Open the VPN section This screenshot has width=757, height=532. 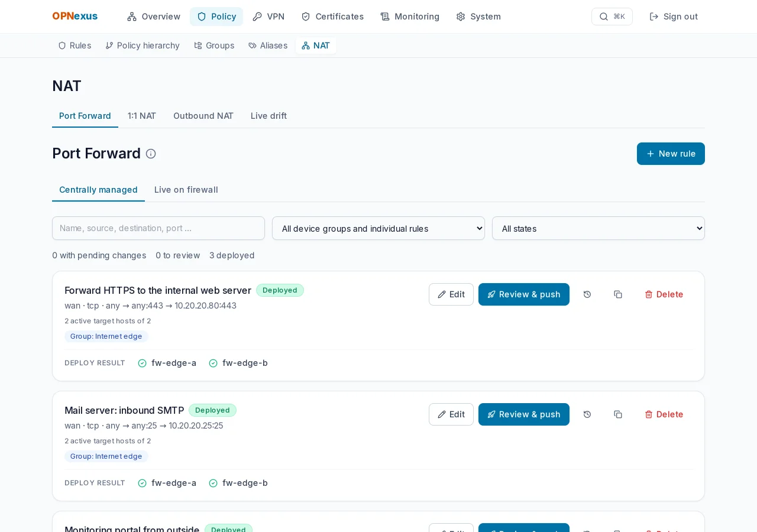point(268,17)
